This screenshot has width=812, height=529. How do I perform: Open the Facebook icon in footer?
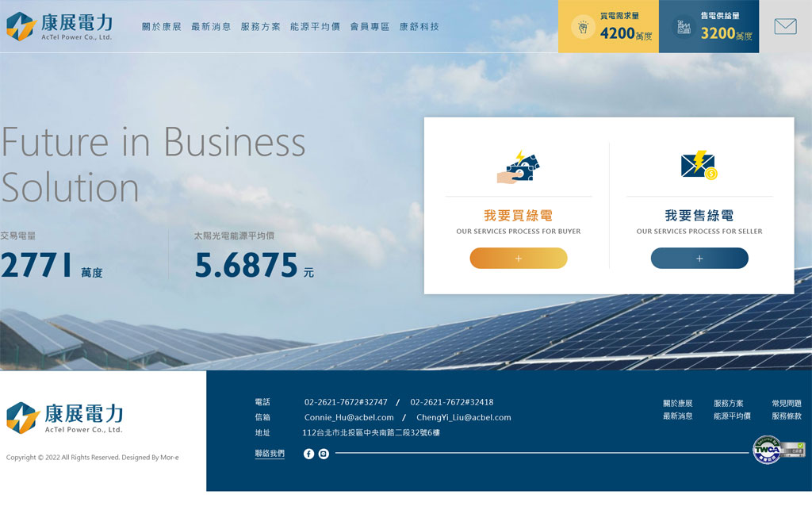pos(308,454)
